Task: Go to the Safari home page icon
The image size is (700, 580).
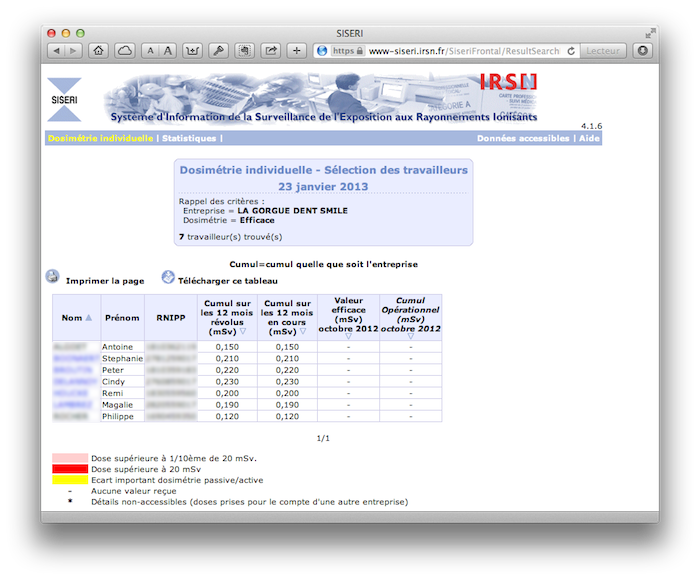Action: [99, 50]
